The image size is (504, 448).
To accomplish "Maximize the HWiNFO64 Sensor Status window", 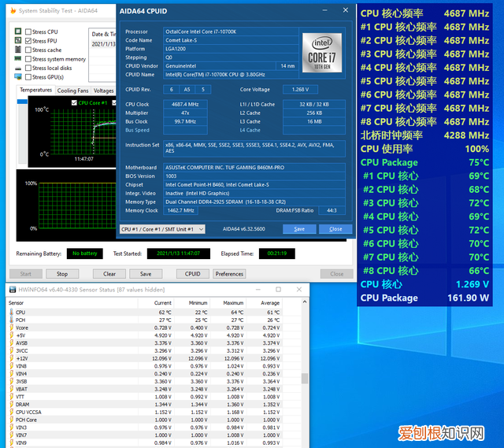I will tap(278, 290).
